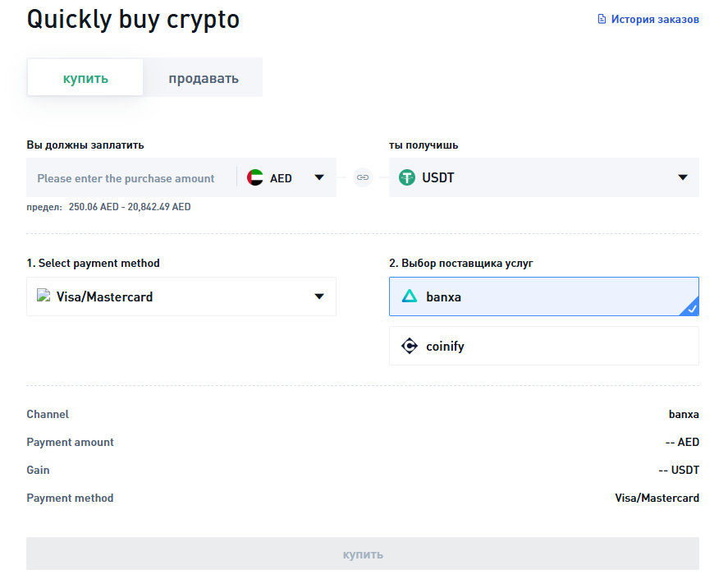The image size is (728, 579).
Task: Click the 'Quickly buy crypto' heading
Action: pyautogui.click(x=133, y=20)
